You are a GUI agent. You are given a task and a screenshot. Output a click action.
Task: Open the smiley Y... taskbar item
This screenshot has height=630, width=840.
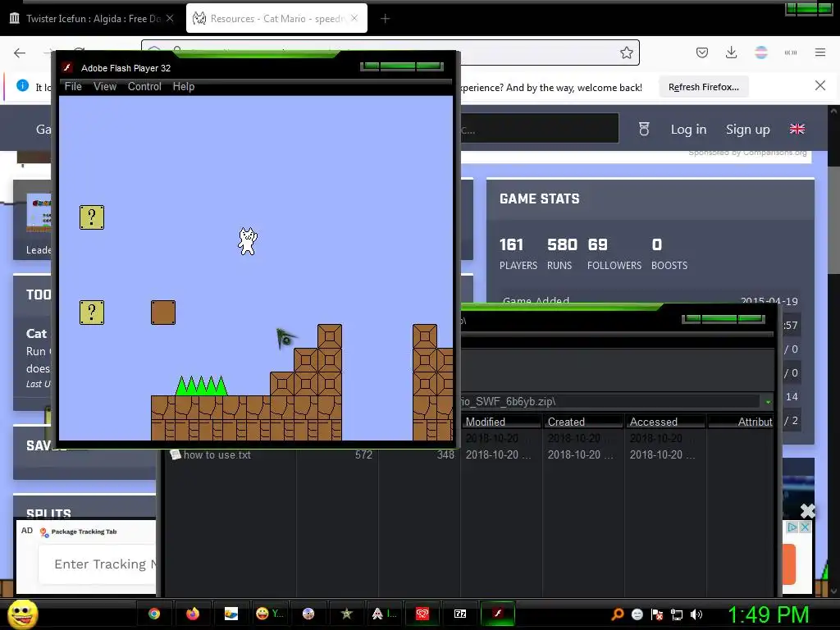269,614
